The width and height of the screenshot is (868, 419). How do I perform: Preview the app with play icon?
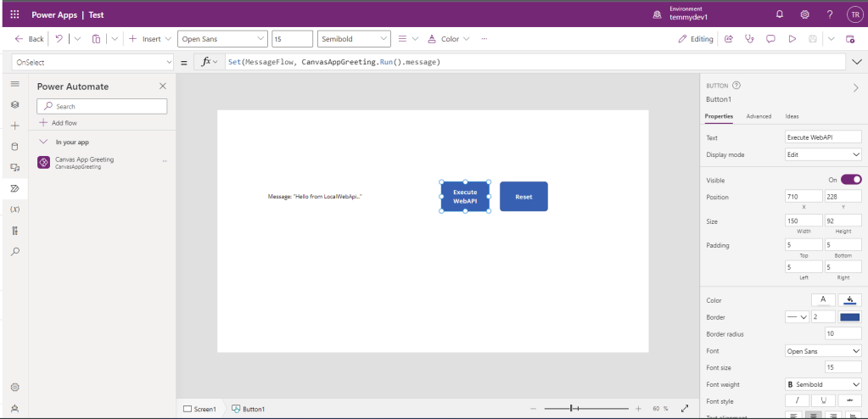pos(792,39)
